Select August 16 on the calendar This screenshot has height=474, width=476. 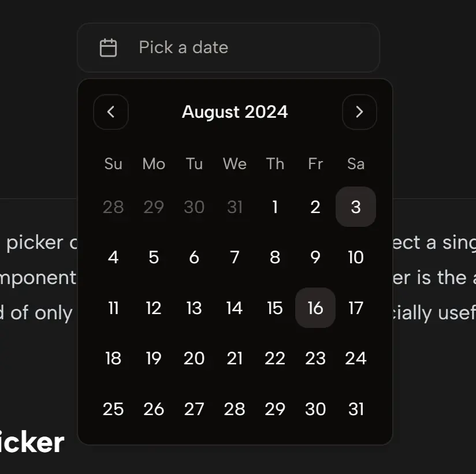pos(315,308)
